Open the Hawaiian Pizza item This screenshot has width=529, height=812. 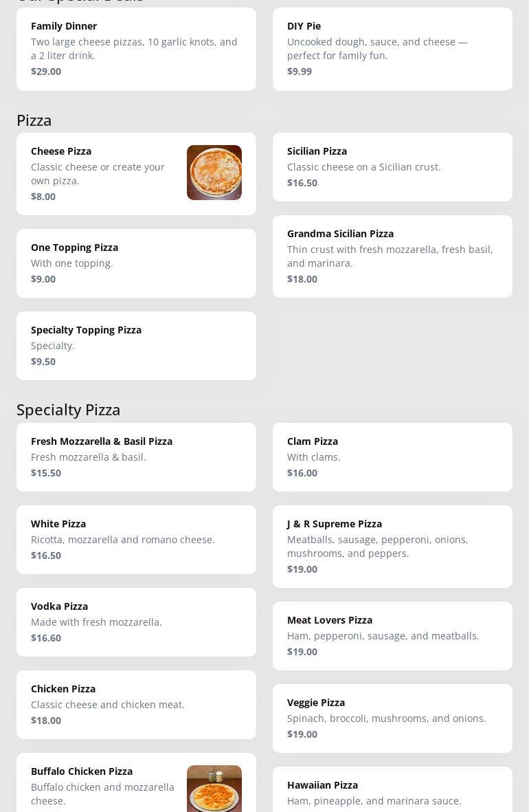point(392,792)
